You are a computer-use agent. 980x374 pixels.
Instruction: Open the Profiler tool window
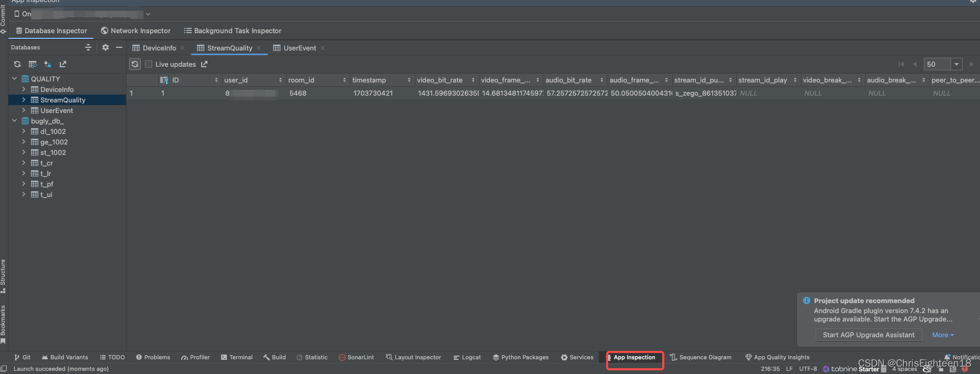tap(195, 357)
